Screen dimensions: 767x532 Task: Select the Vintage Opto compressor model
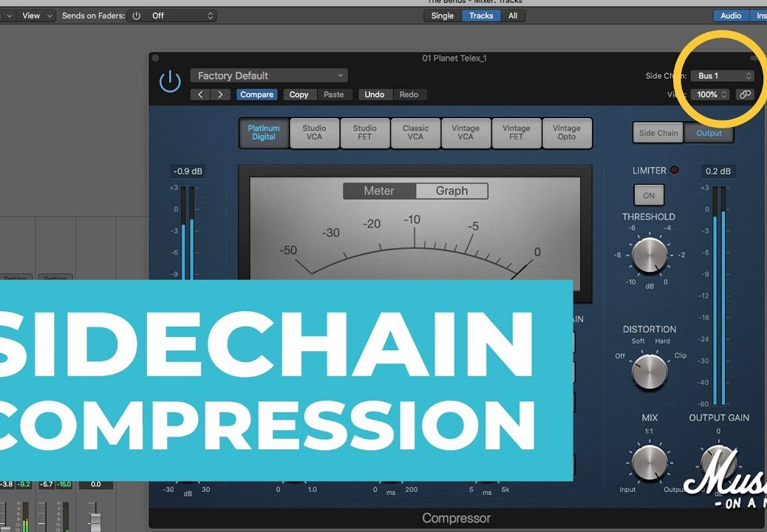[567, 132]
